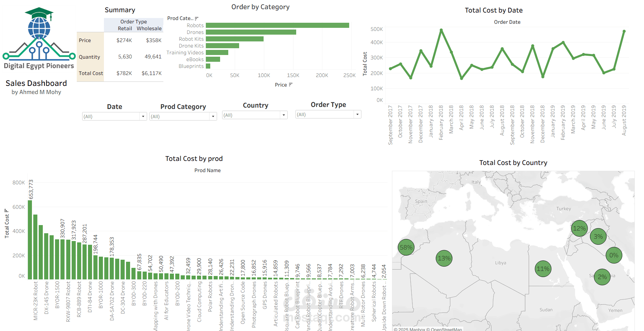Click the Robots category label
This screenshot has width=644, height=331.
(x=195, y=25)
